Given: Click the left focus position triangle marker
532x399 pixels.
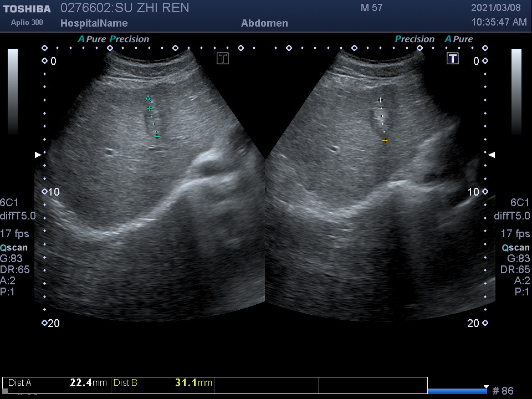Looking at the screenshot, I should coord(38,155).
